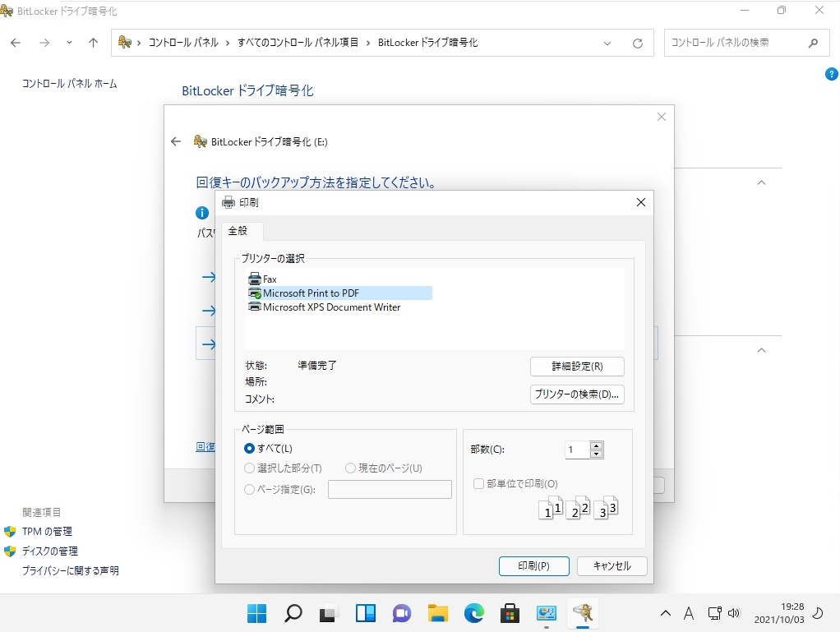Image resolution: width=840 pixels, height=632 pixels.
Task: Select the ページ指定(G) radio option
Action: click(x=249, y=489)
